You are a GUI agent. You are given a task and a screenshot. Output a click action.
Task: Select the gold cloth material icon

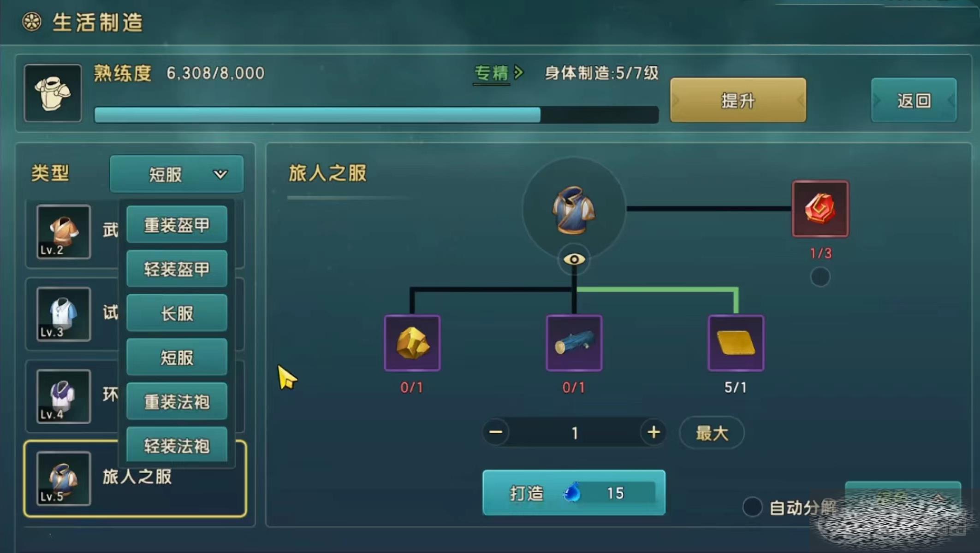(736, 343)
